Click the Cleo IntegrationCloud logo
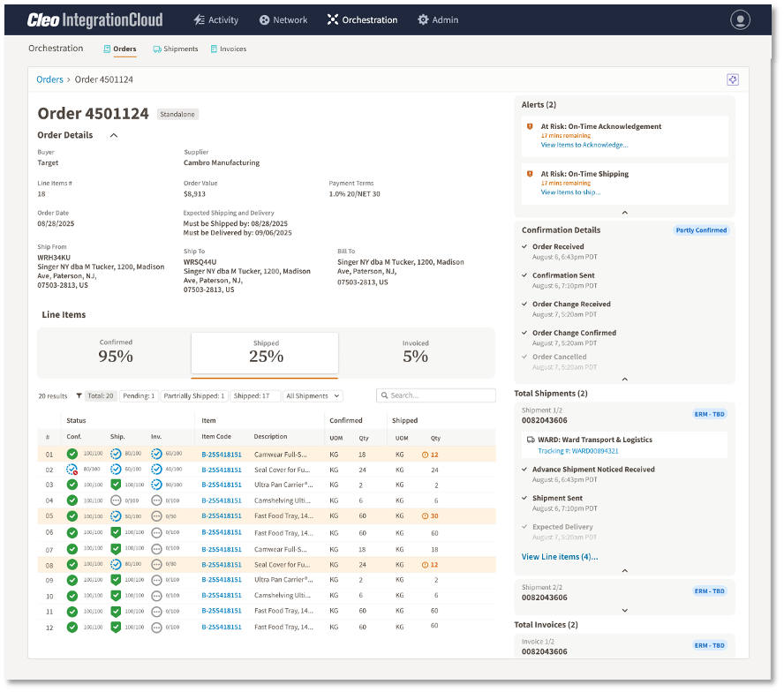 click(x=95, y=20)
